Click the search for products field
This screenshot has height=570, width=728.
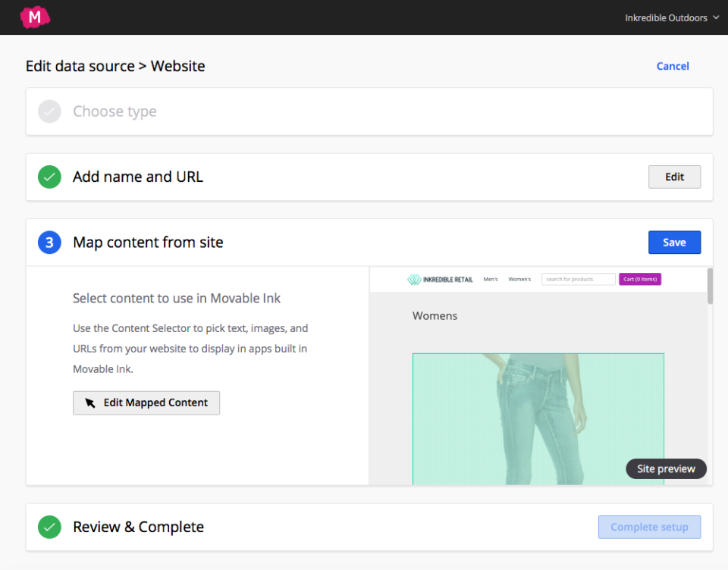(x=579, y=279)
